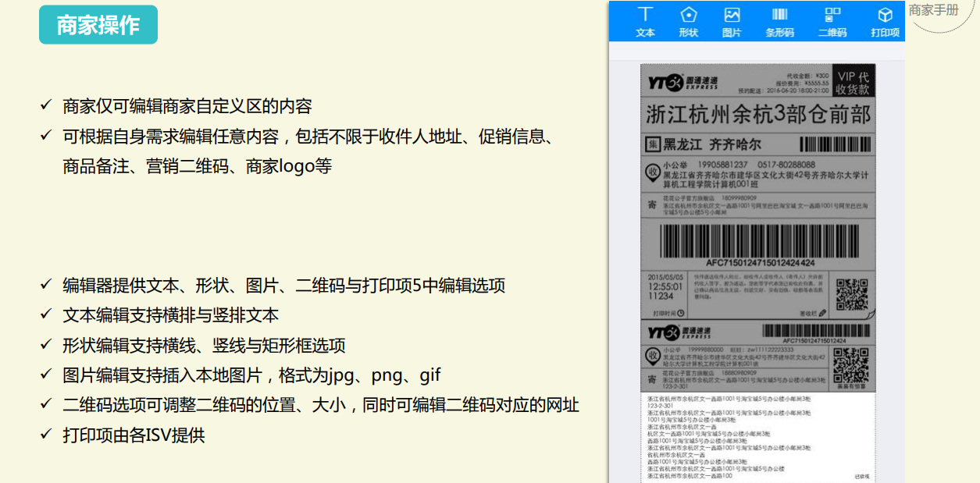Screen dimensions: 980x483
Task: Click the 商家手册 label in the corner
Action: 934,10
